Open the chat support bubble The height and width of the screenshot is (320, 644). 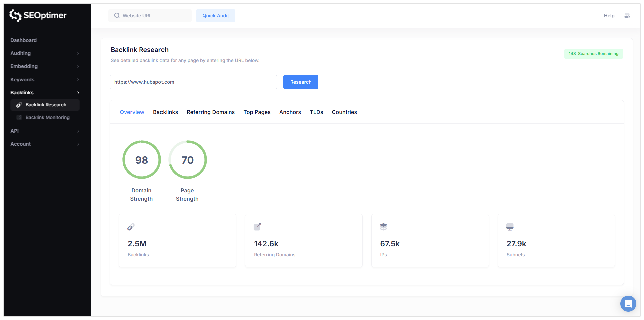click(628, 304)
